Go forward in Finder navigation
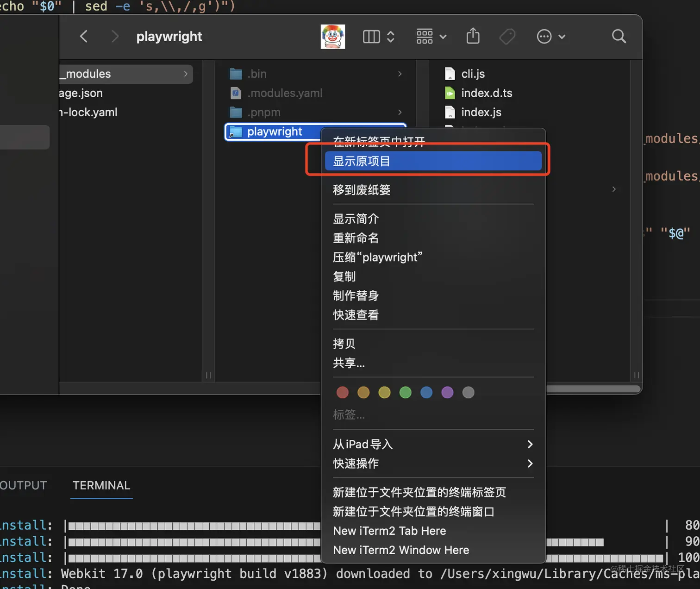 115,37
